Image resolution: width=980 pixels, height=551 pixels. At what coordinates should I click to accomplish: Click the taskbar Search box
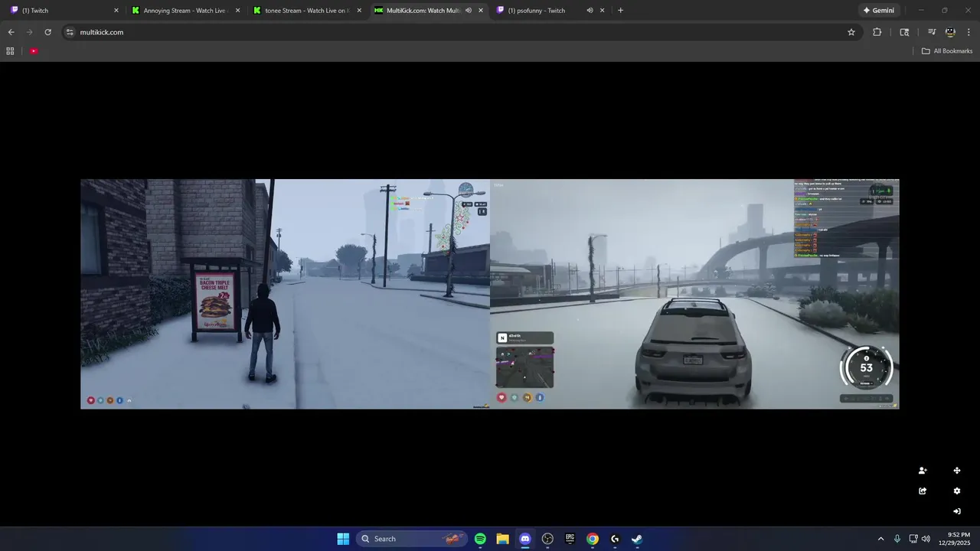click(411, 539)
